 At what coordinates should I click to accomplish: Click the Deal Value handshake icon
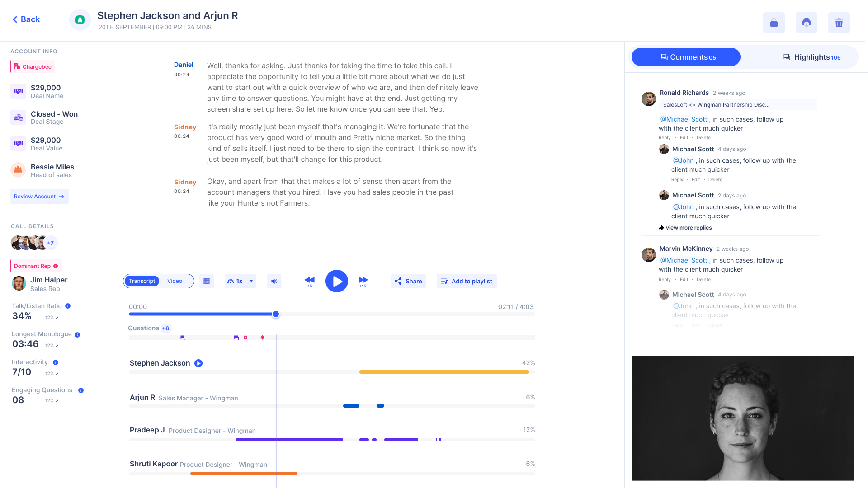click(19, 144)
